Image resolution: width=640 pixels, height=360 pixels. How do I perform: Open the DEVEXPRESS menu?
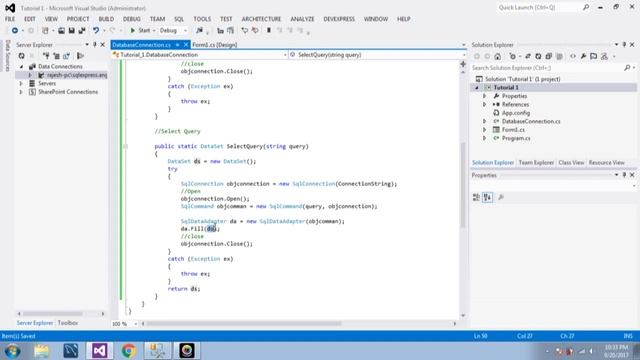pos(339,19)
